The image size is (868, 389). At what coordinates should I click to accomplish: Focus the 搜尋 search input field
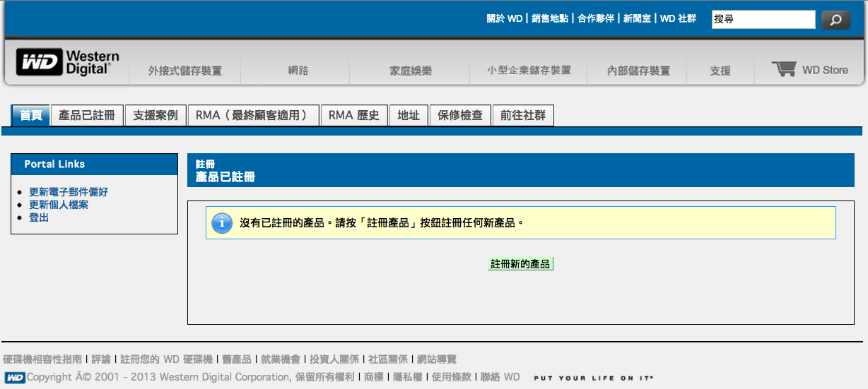click(763, 20)
